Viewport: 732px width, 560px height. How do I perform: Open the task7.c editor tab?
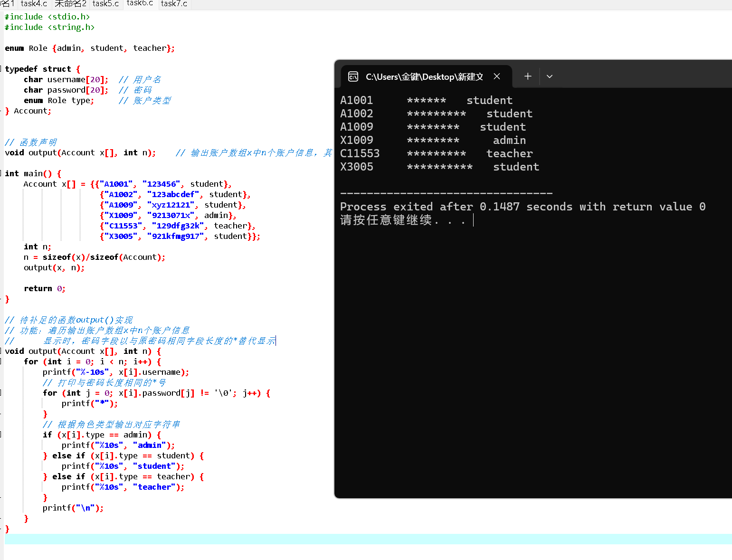(174, 4)
